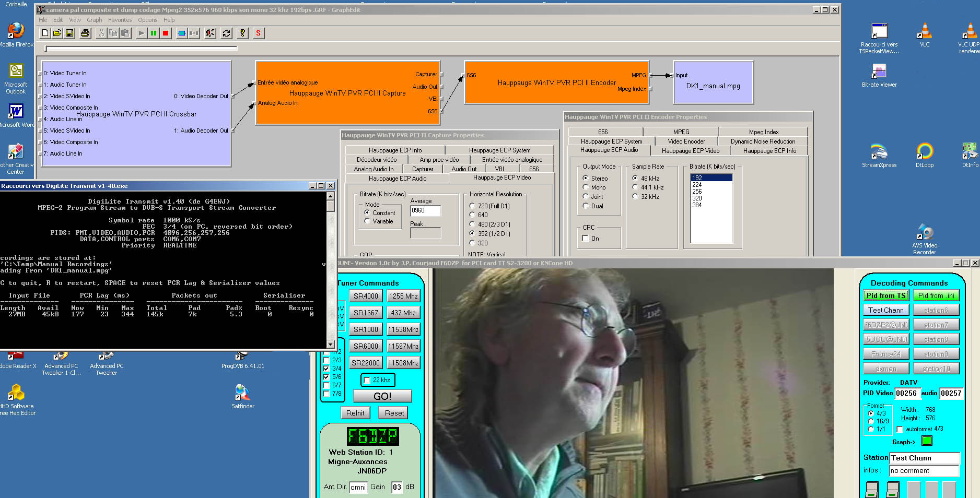Check the 7/8 FEC checkbox
The height and width of the screenshot is (498, 980).
pos(326,394)
